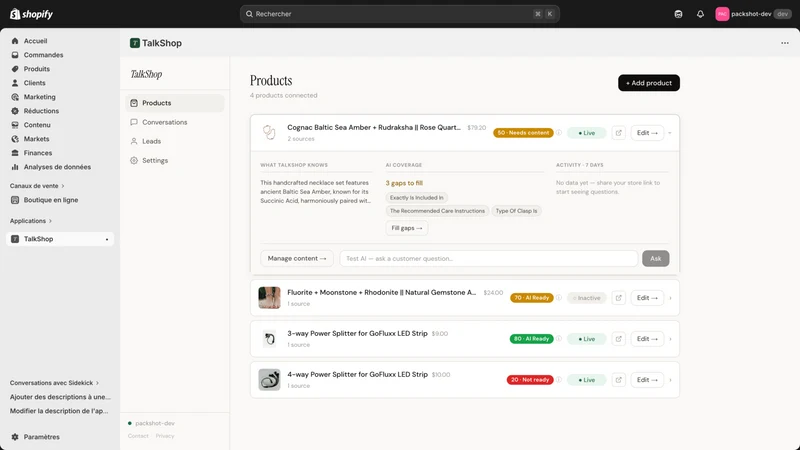
Task: Expand Conversations avec Sidekick
Action: pos(54,383)
